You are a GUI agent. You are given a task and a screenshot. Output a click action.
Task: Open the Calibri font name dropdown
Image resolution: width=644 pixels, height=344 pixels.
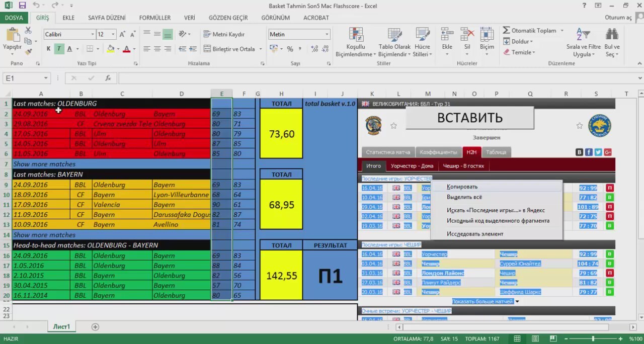click(x=93, y=34)
